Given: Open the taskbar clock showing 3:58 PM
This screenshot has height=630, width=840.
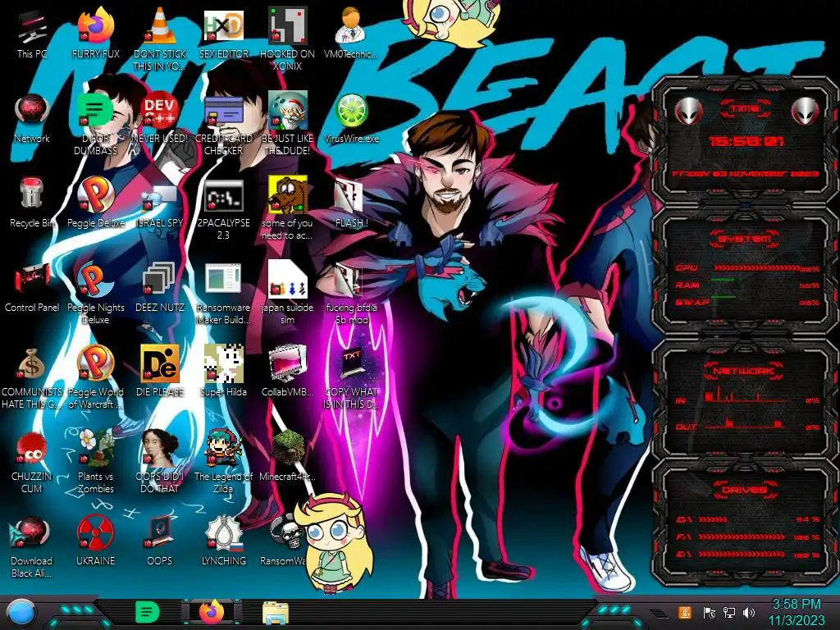Looking at the screenshot, I should [x=797, y=612].
